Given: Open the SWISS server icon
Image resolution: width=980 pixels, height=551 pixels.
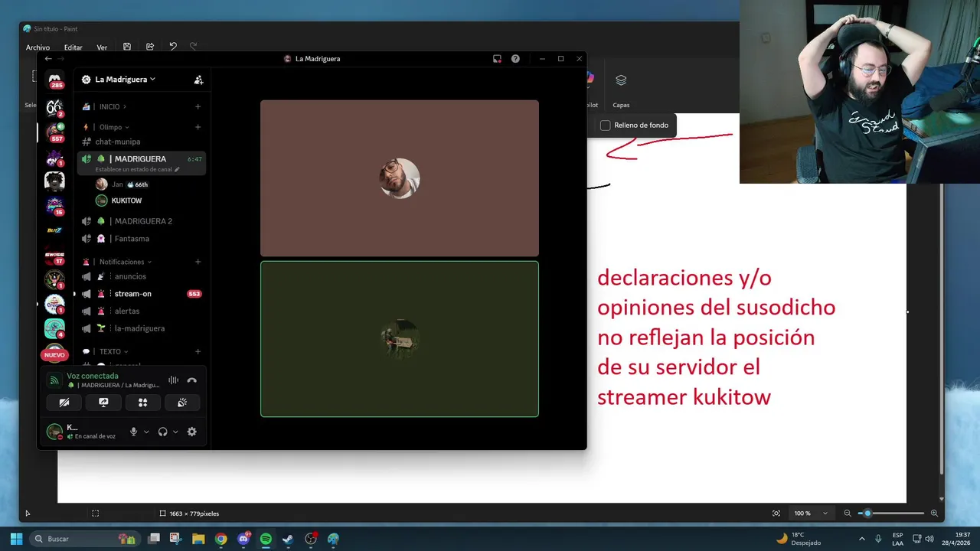Looking at the screenshot, I should (x=54, y=255).
